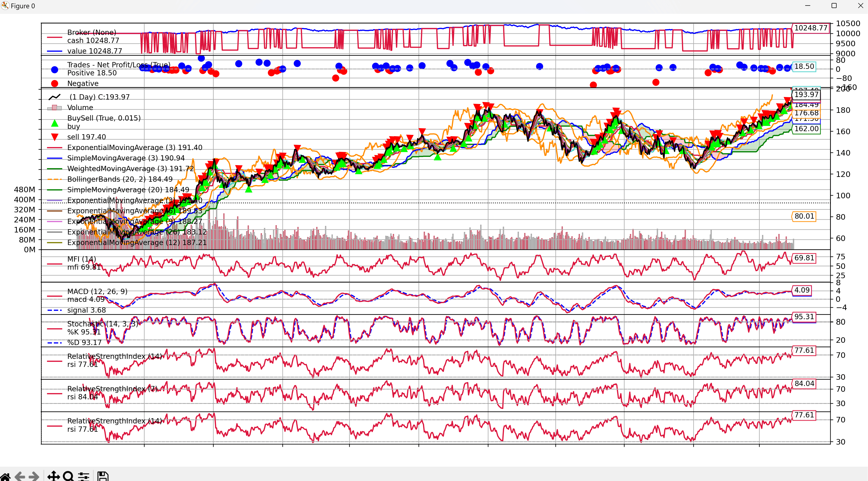This screenshot has height=481, width=868.
Task: Minimize the Figure 0 window
Action: point(808,6)
